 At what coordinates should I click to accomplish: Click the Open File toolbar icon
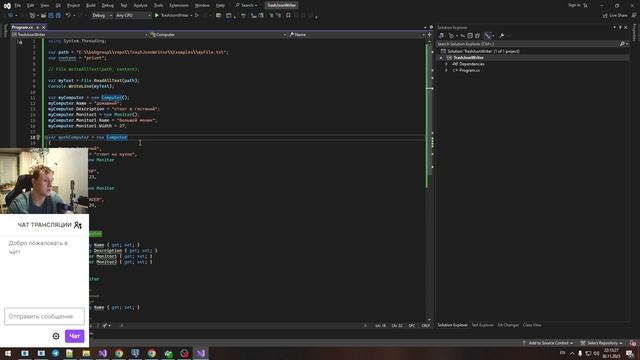click(x=43, y=15)
